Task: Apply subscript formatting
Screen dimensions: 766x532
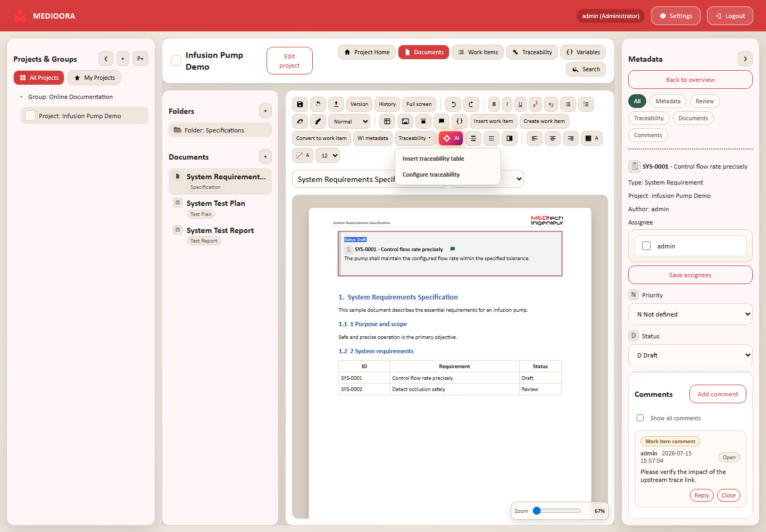Action: [551, 104]
